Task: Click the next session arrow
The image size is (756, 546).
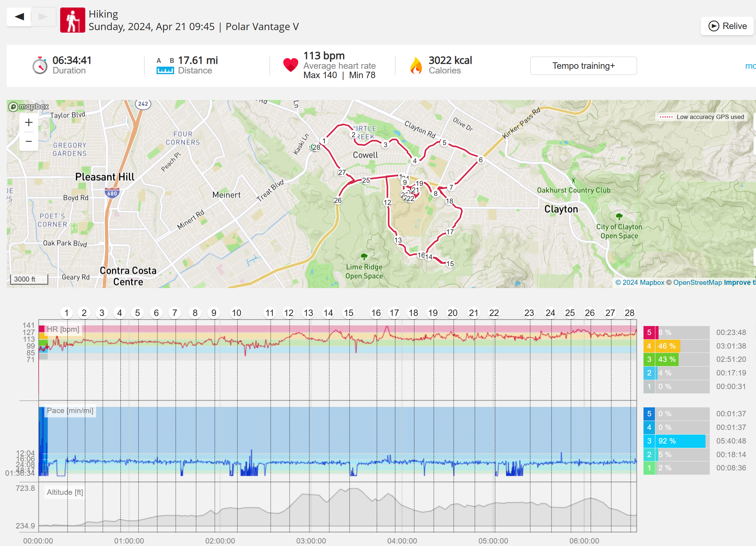Action: [x=43, y=16]
